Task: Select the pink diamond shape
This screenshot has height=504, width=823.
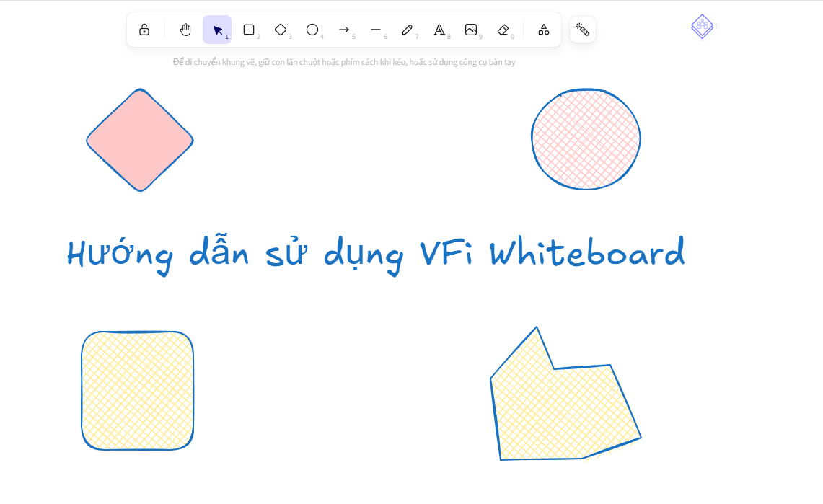Action: tap(140, 138)
